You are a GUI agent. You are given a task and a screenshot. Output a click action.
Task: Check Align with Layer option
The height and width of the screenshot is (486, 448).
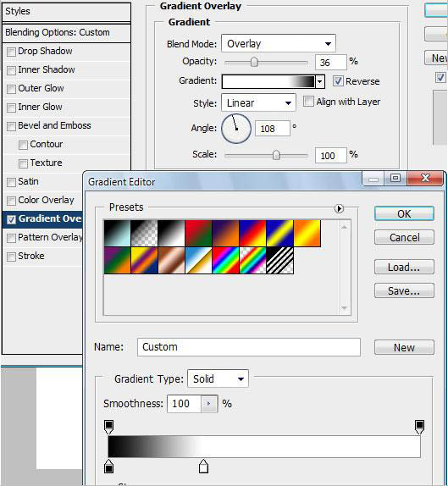308,102
